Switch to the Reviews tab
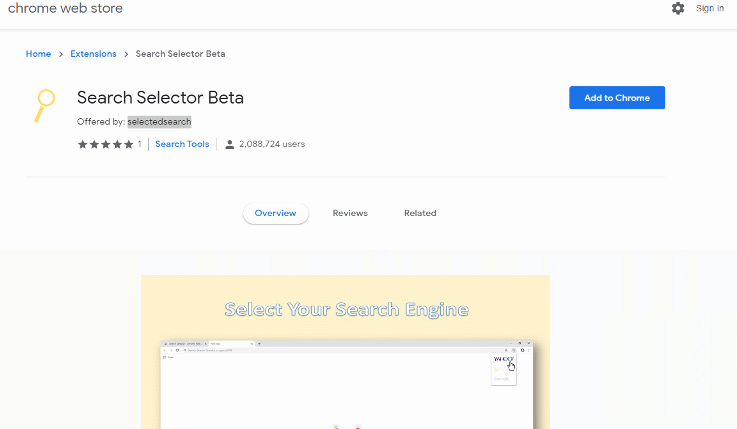 pos(350,213)
